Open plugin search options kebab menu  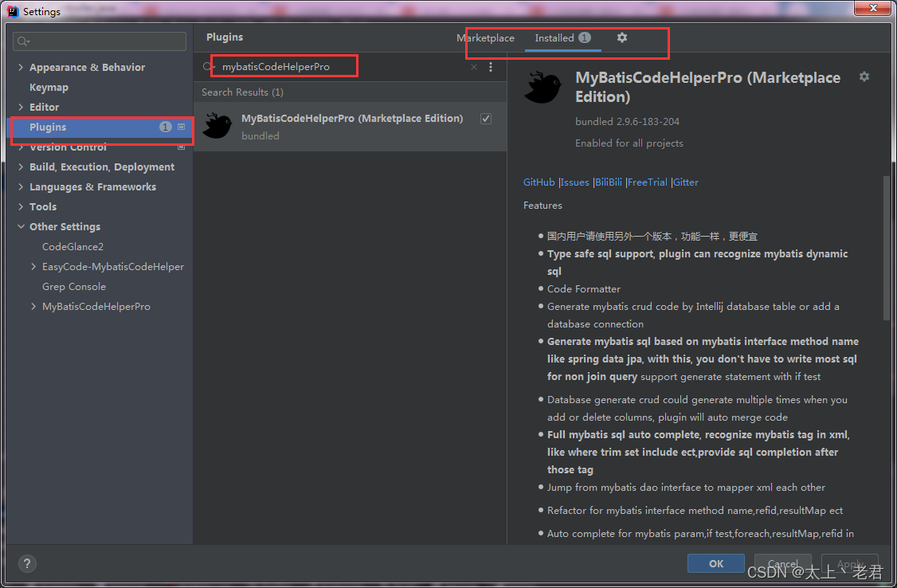[x=490, y=67]
